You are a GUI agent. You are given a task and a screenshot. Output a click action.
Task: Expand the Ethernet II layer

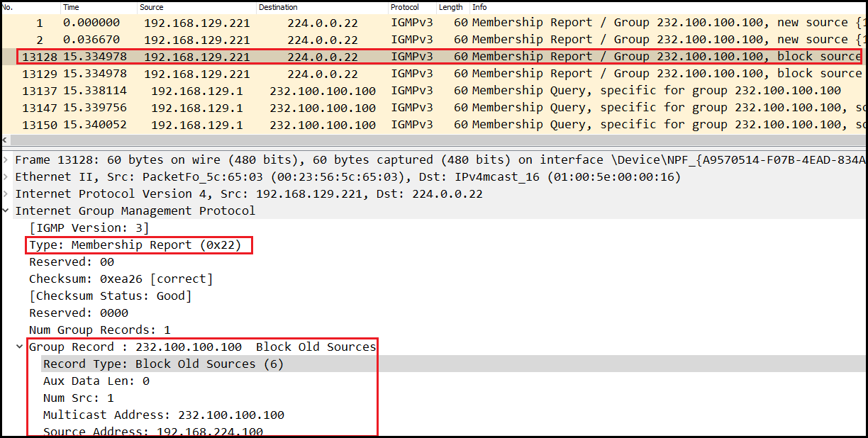point(7,176)
